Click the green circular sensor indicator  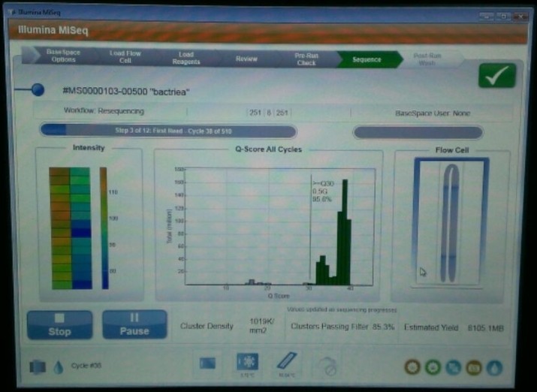[x=433, y=367]
